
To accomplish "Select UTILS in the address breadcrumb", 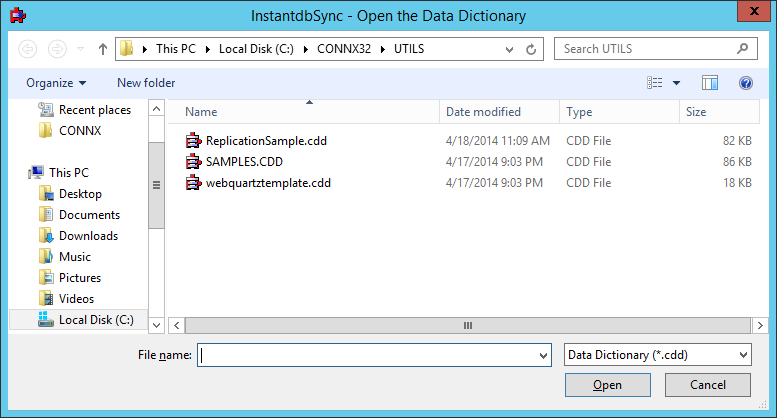I will 409,49.
